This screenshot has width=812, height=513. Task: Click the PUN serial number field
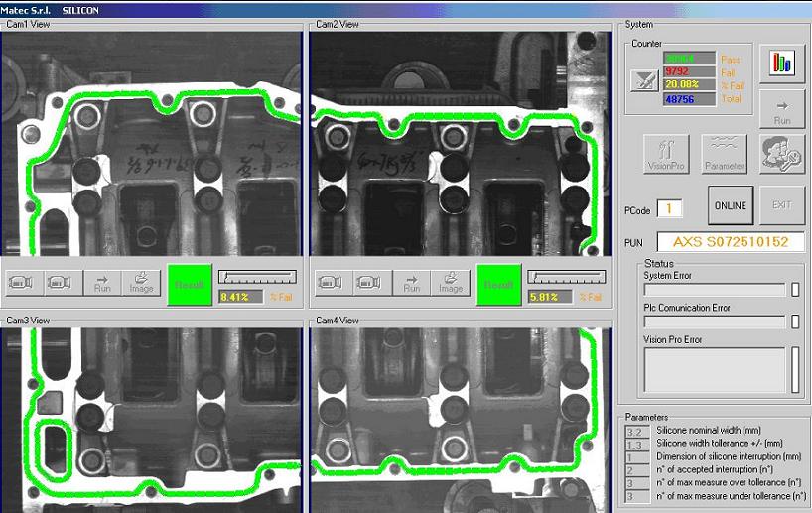(730, 242)
